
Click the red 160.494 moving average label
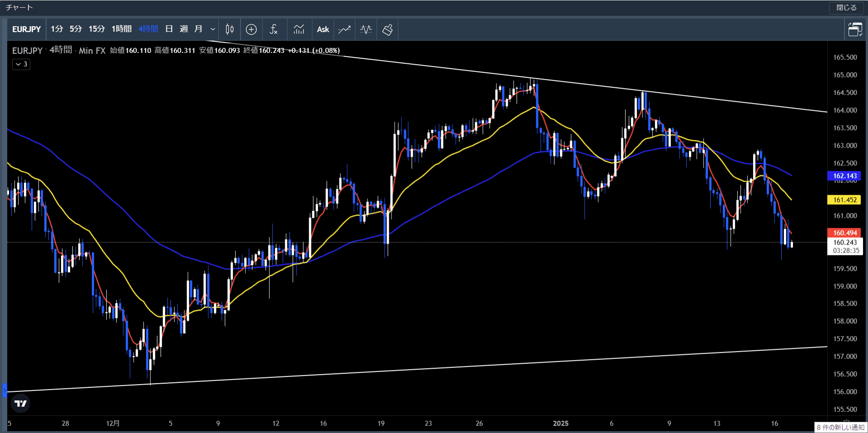tap(844, 233)
